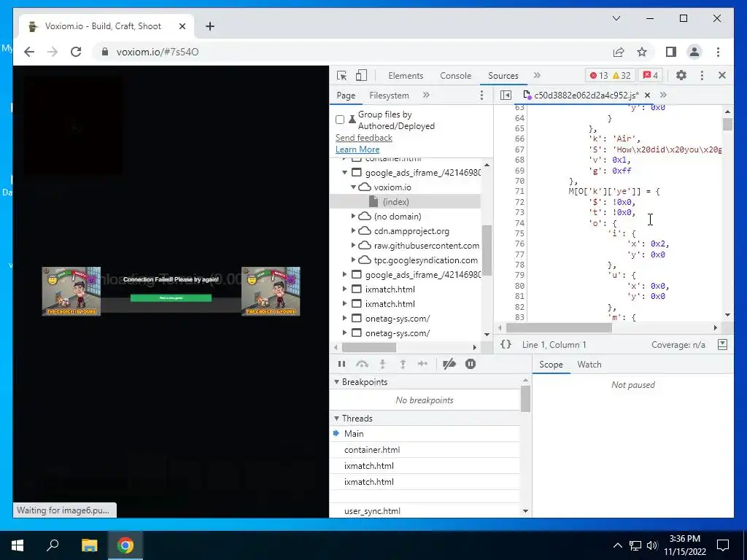Image resolution: width=747 pixels, height=560 pixels.
Task: Toggle the device toolbar icon
Action: pyautogui.click(x=362, y=75)
